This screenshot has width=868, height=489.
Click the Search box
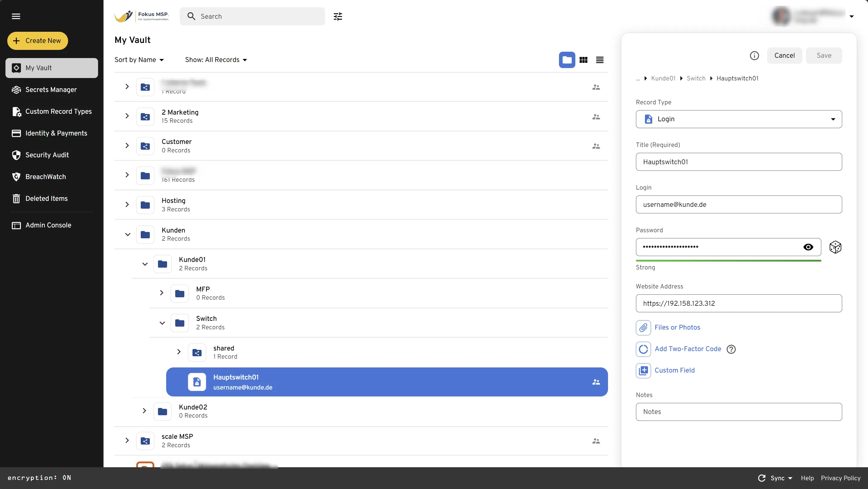click(x=252, y=16)
